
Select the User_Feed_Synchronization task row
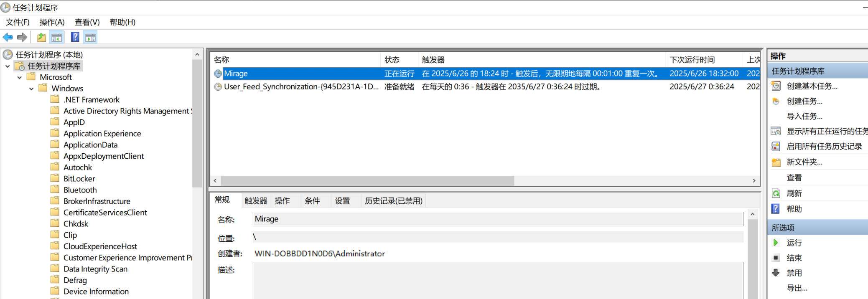[x=301, y=87]
